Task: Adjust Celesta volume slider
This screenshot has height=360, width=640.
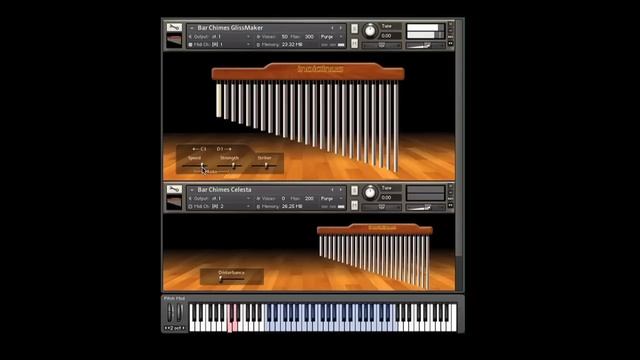Action: 425,207
